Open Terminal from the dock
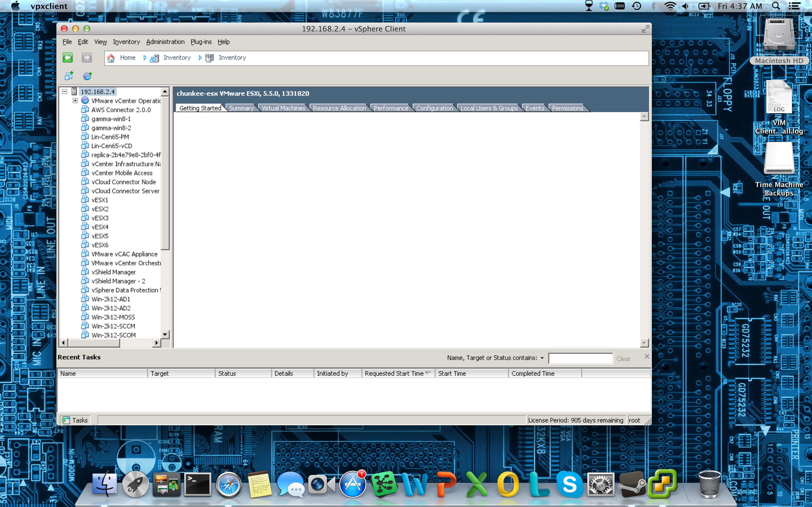The width and height of the screenshot is (812, 507). [198, 484]
